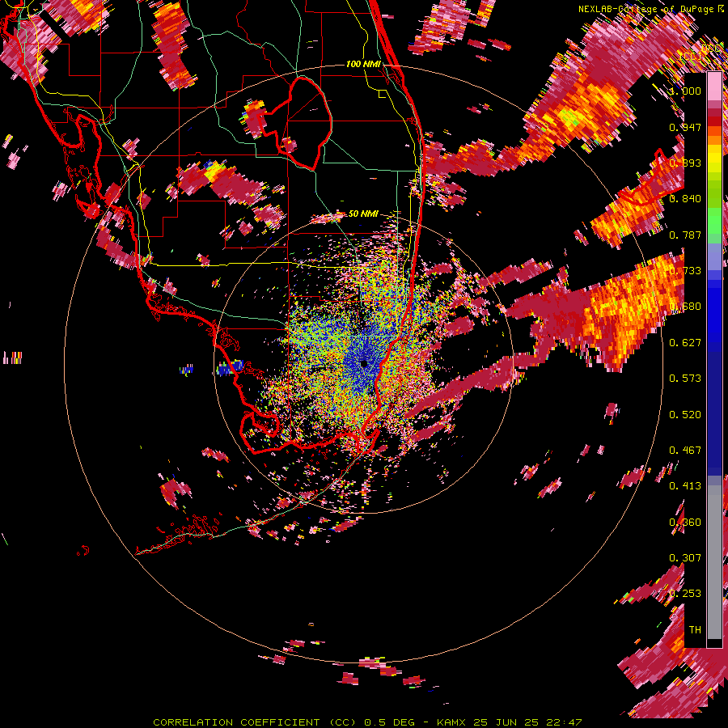Viewport: 728px width, 728px height.
Task: Click the 0.520 scale value
Action: tap(685, 415)
